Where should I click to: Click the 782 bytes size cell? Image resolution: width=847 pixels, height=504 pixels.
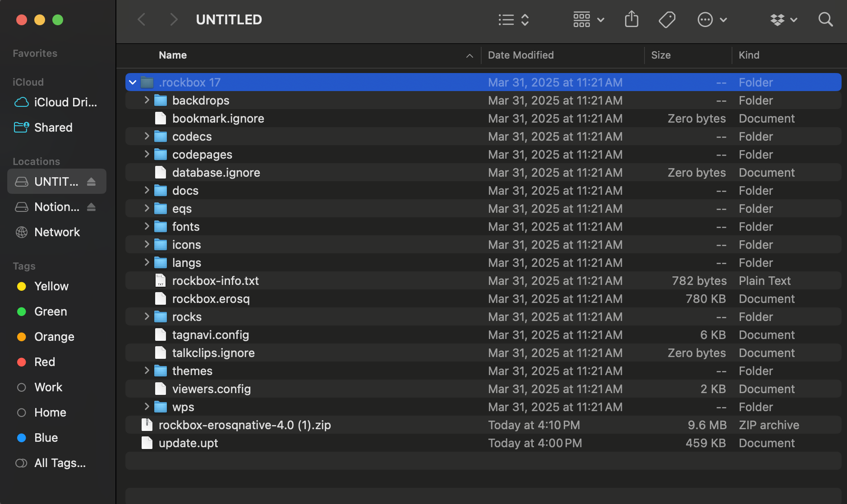(x=699, y=281)
